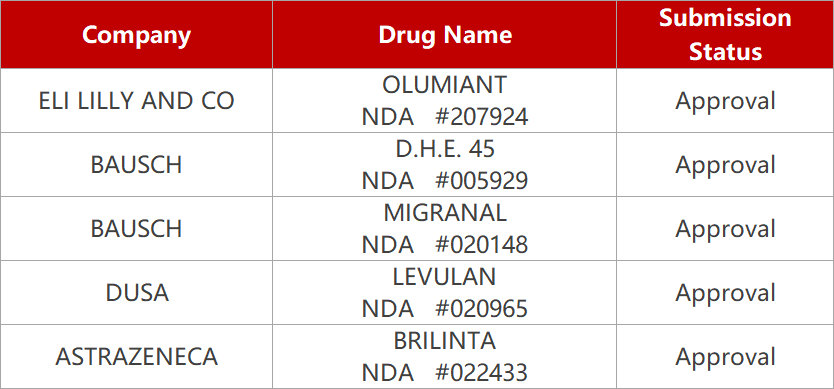This screenshot has height=389, width=834.
Task: Click the Submission Status column header
Action: pyautogui.click(x=725, y=35)
